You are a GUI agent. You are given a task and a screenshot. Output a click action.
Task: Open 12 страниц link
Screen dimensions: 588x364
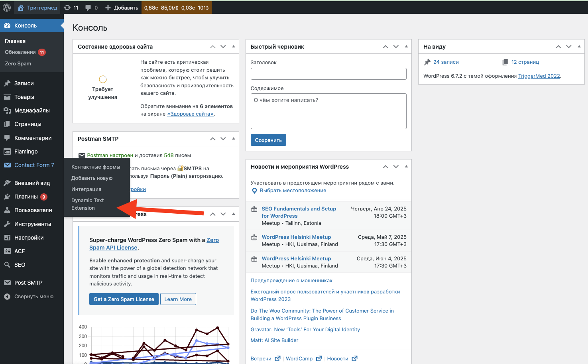[525, 62]
